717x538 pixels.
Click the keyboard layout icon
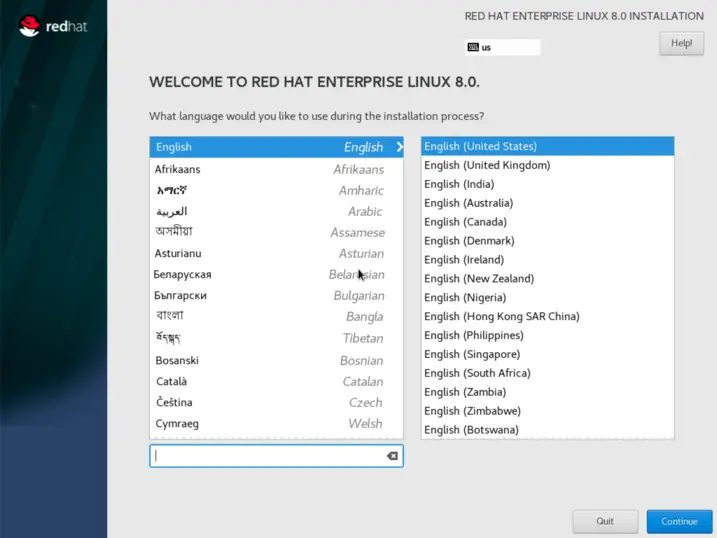[472, 47]
